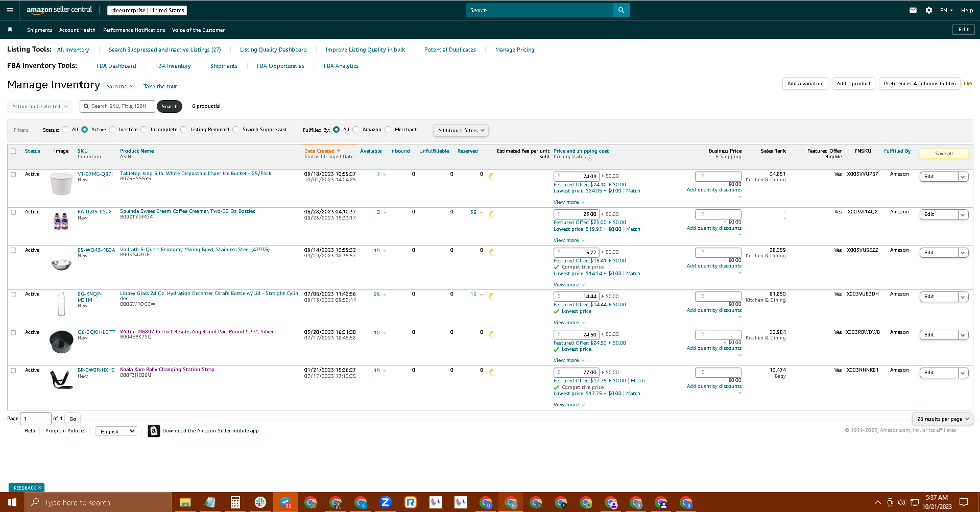This screenshot has height=512, width=980.
Task: Open the Notepad app in taskbar
Action: point(210,502)
